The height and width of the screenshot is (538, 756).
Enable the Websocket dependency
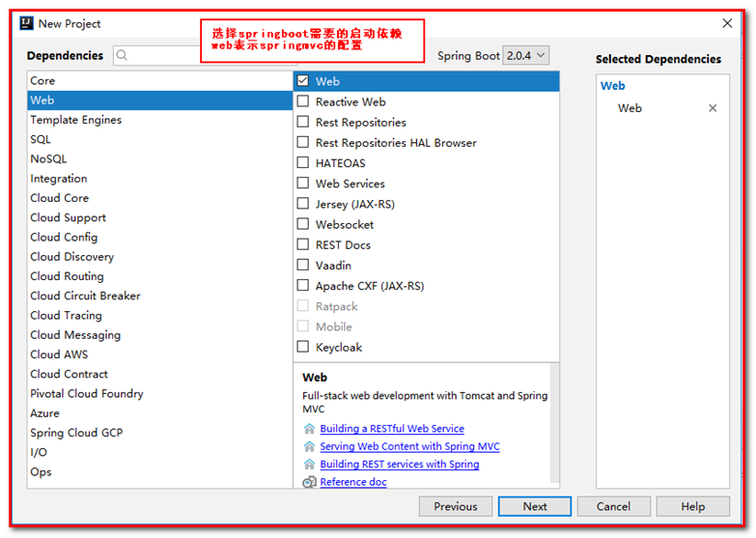(303, 224)
